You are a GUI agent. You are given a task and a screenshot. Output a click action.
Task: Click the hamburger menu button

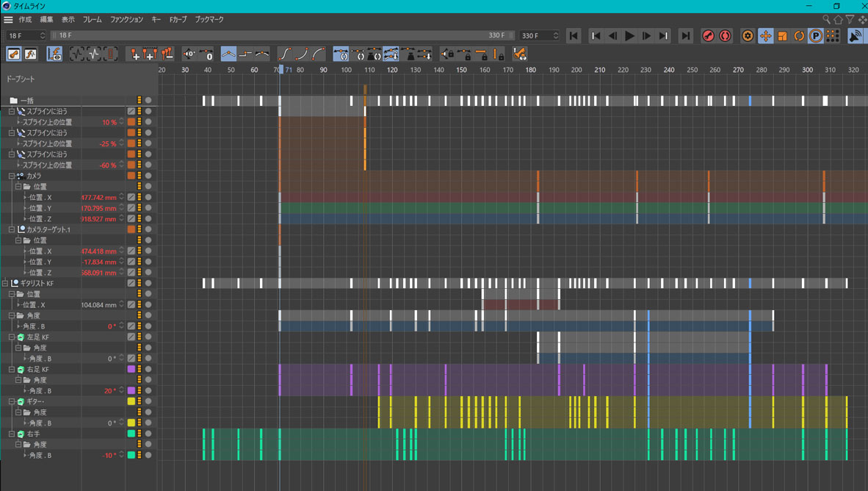(x=8, y=20)
